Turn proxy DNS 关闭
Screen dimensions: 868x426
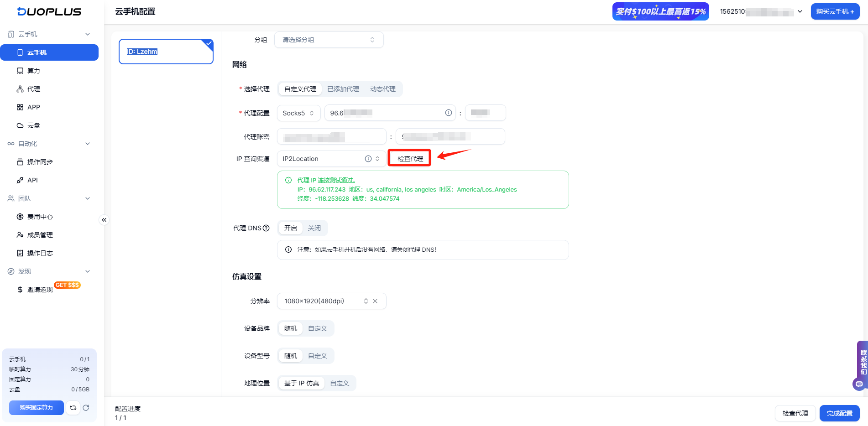(x=314, y=228)
